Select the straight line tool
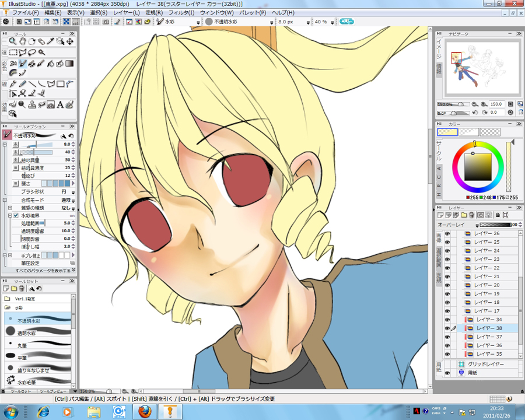 pos(32,84)
